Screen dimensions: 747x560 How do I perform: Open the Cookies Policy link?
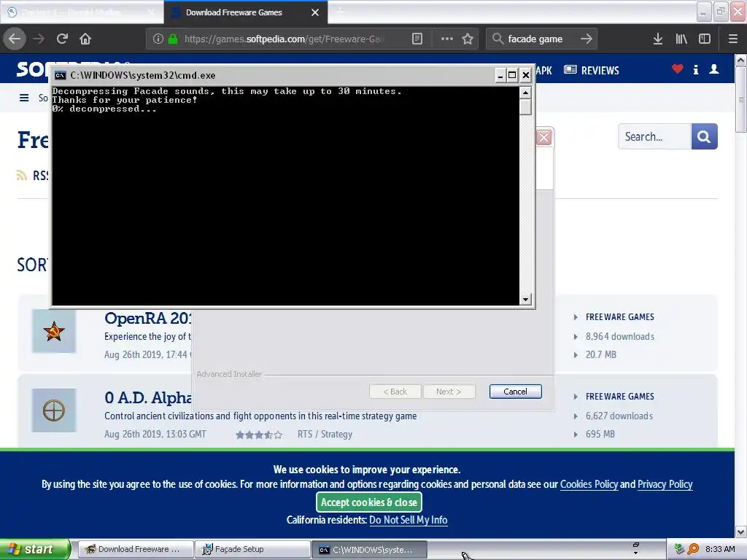[x=589, y=484]
